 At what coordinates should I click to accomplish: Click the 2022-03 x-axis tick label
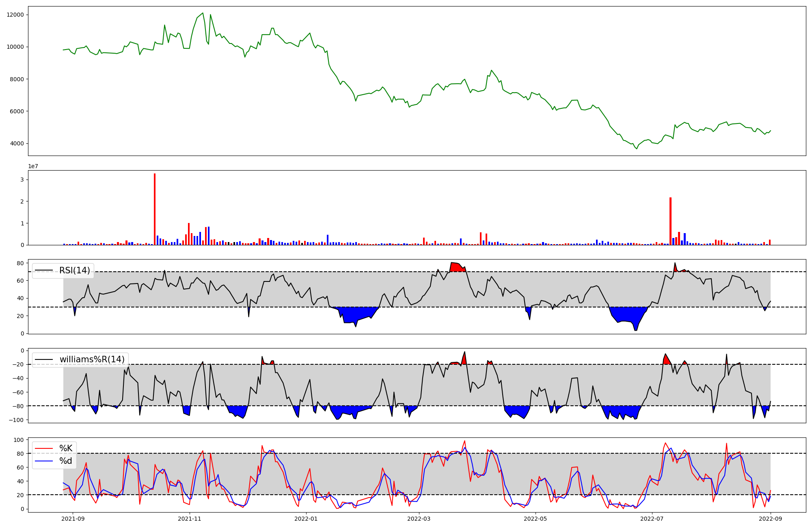[x=419, y=519]
